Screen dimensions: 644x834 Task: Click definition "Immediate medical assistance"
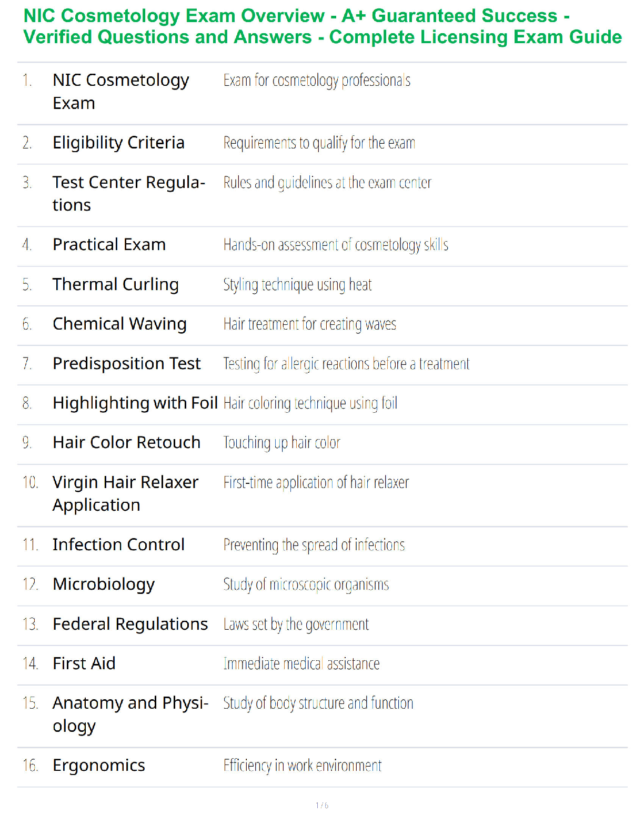coord(301,663)
